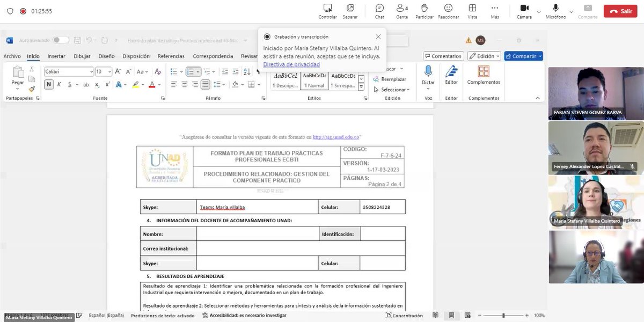644x322 pixels.
Task: Switch to the Diseño tab
Action: tap(106, 56)
